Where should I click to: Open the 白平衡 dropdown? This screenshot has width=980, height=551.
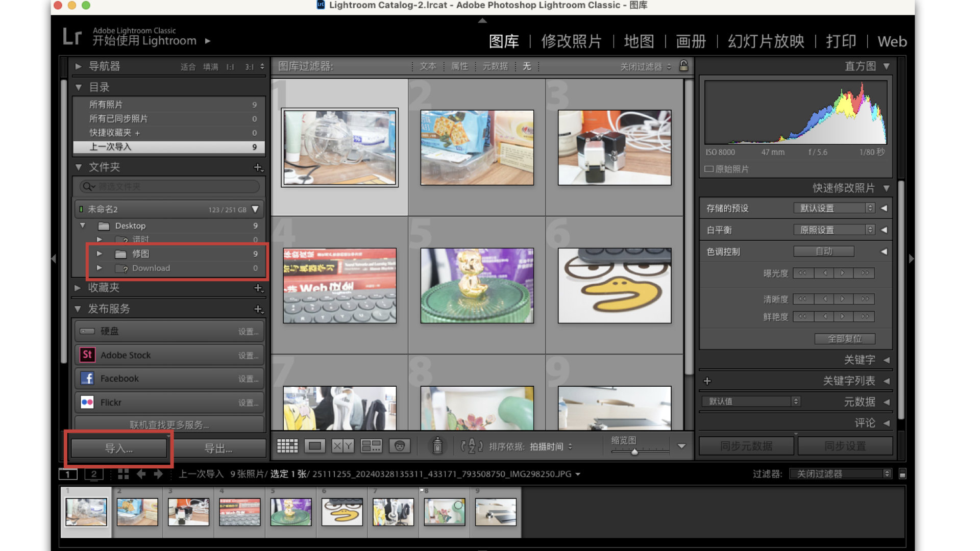(x=834, y=230)
